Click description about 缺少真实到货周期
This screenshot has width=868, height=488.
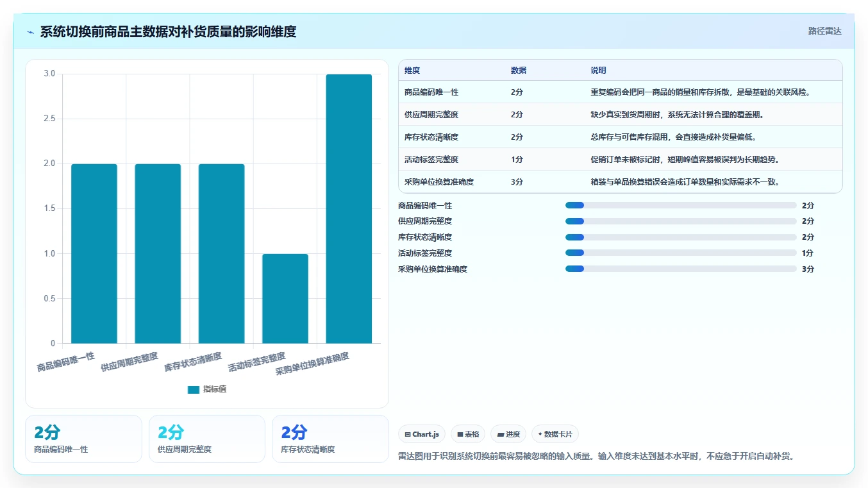(x=677, y=115)
